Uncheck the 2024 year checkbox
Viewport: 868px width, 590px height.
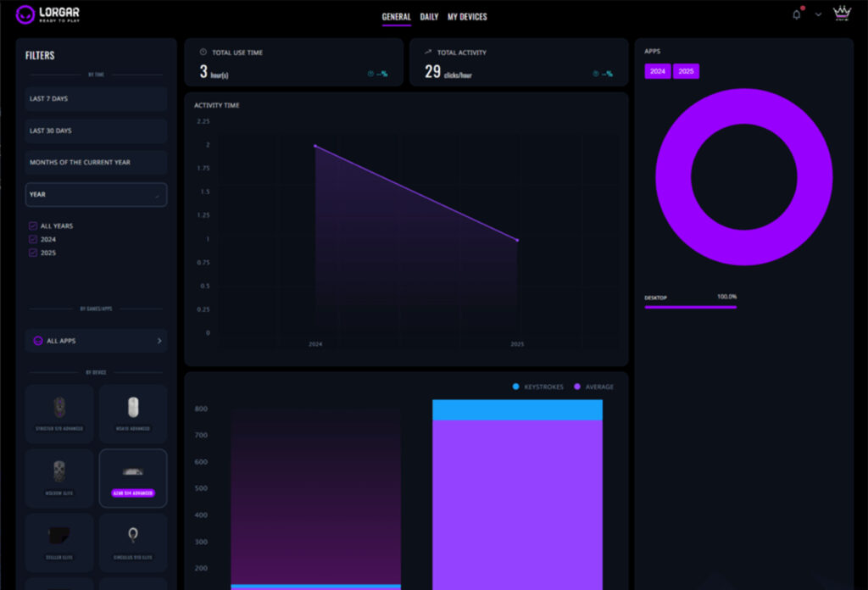[33, 240]
